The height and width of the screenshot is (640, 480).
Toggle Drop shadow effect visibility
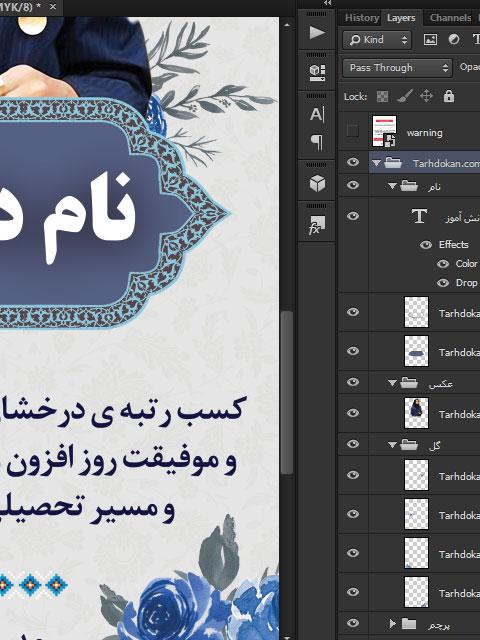coord(443,283)
